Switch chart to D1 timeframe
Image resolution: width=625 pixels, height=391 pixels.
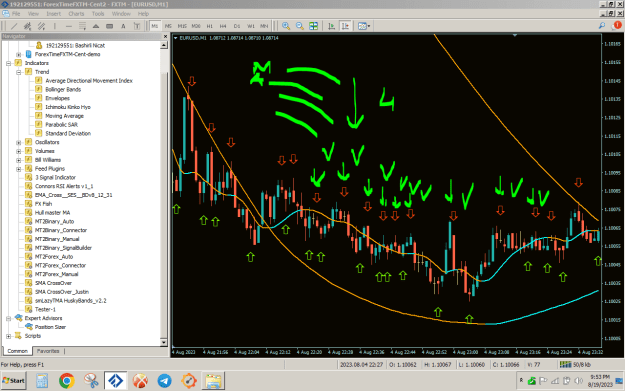(237, 26)
